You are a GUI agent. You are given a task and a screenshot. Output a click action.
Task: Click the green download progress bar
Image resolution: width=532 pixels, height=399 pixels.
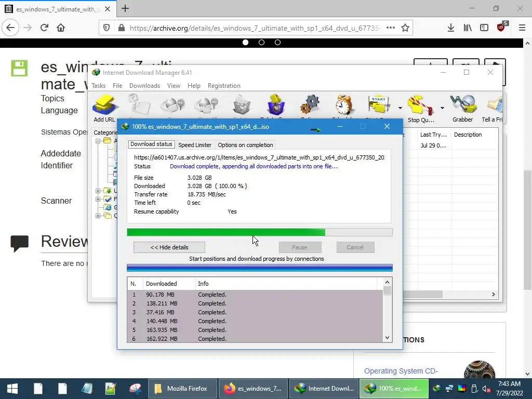tap(260, 232)
